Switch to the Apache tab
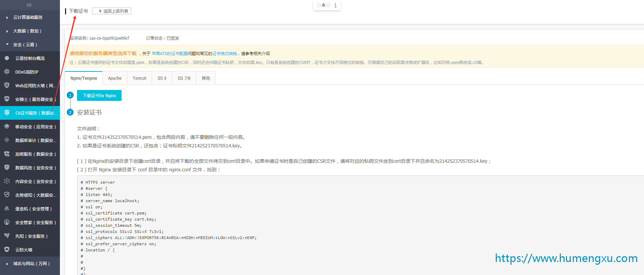 pyautogui.click(x=115, y=78)
